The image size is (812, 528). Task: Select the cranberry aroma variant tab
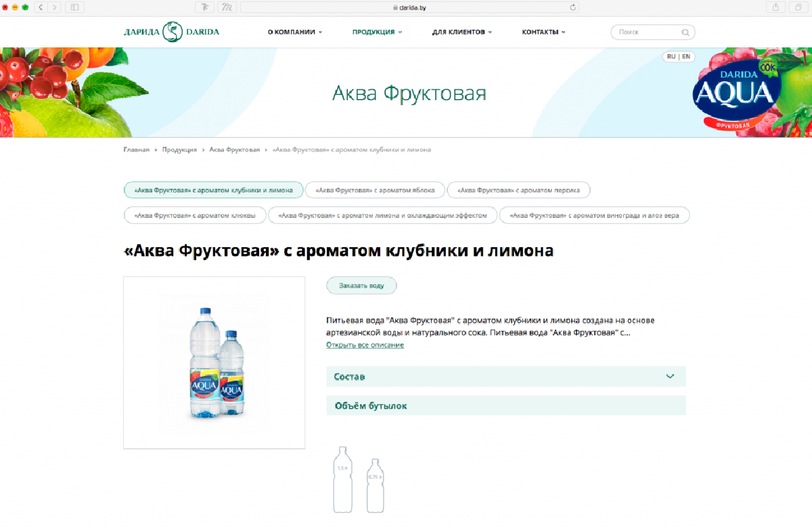(195, 215)
